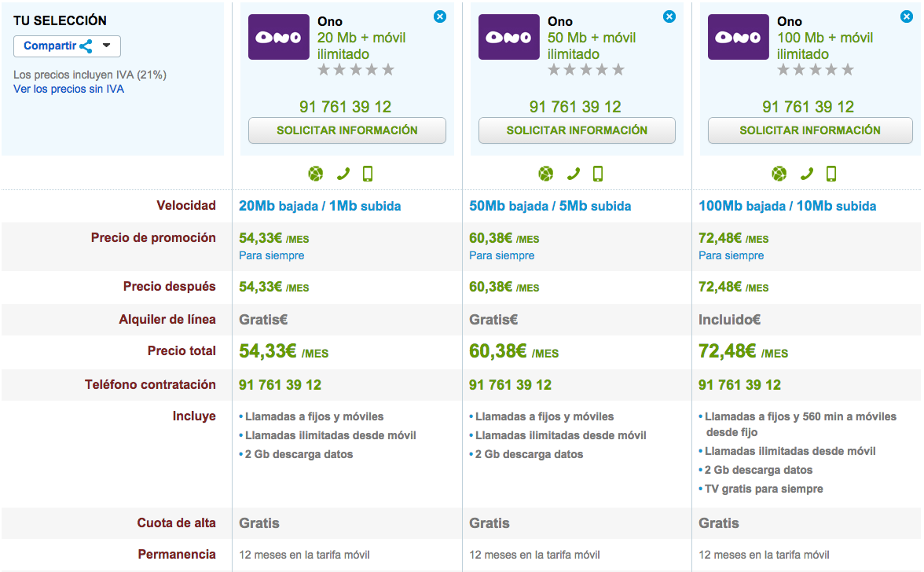Click the landline phone icon under the 100 Mb plan
This screenshot has height=572, width=924.
point(806,174)
